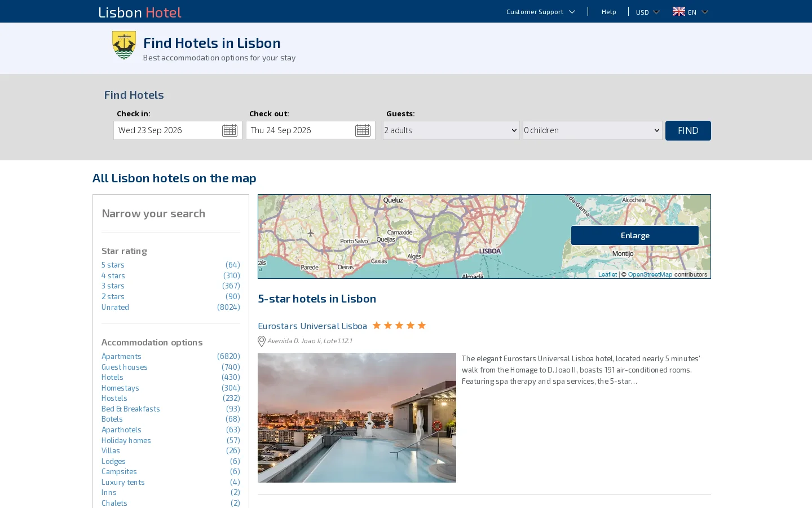Open the EN language dropdown
The width and height of the screenshot is (812, 508).
(x=698, y=12)
